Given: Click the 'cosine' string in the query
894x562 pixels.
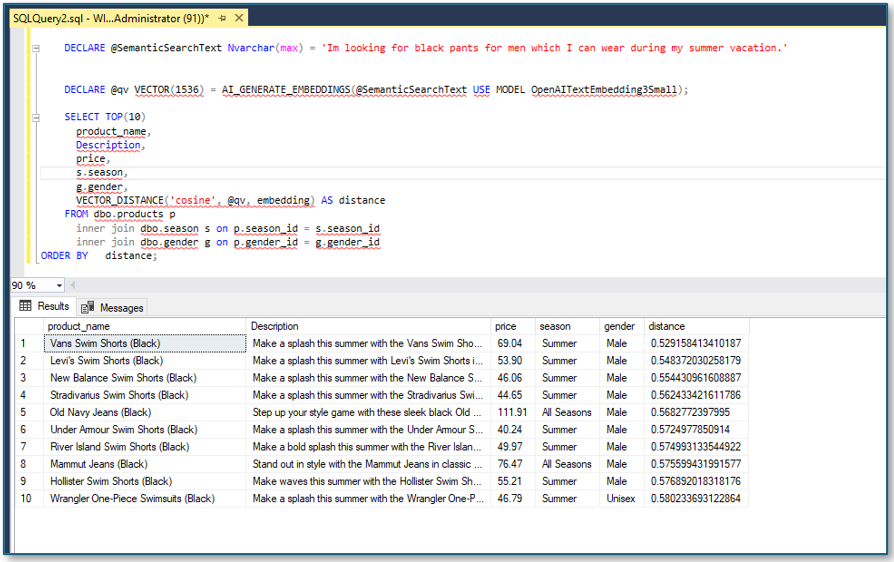Looking at the screenshot, I should pyautogui.click(x=193, y=200).
